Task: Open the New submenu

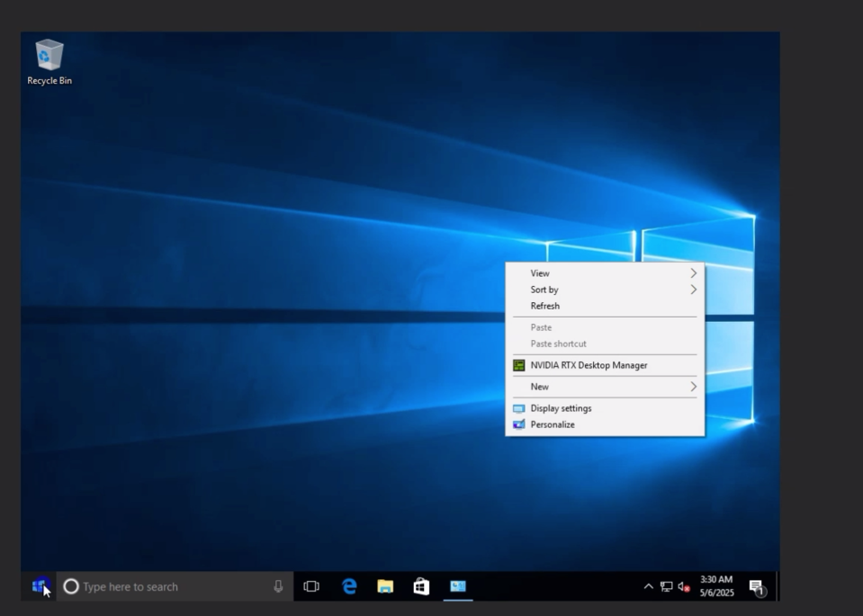Action: point(605,387)
